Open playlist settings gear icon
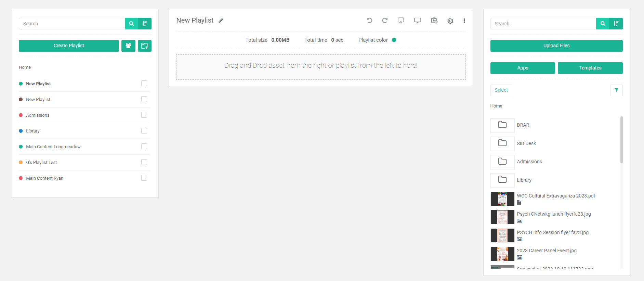 coord(450,21)
